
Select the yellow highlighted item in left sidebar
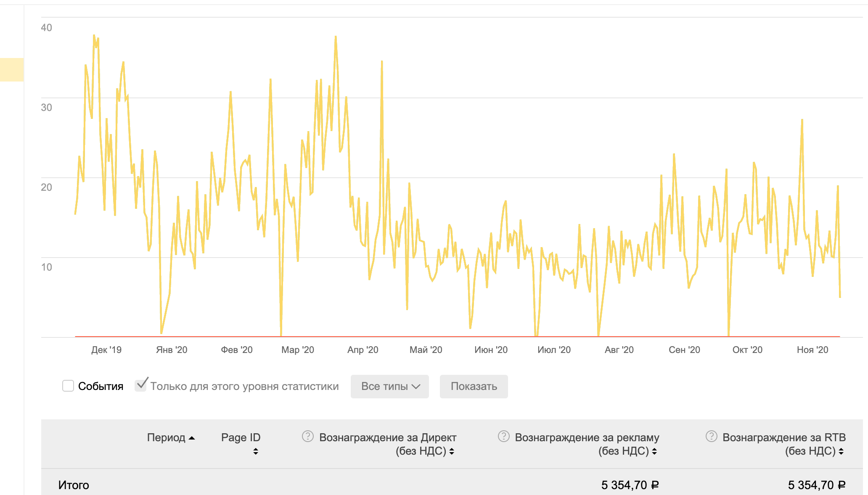11,69
